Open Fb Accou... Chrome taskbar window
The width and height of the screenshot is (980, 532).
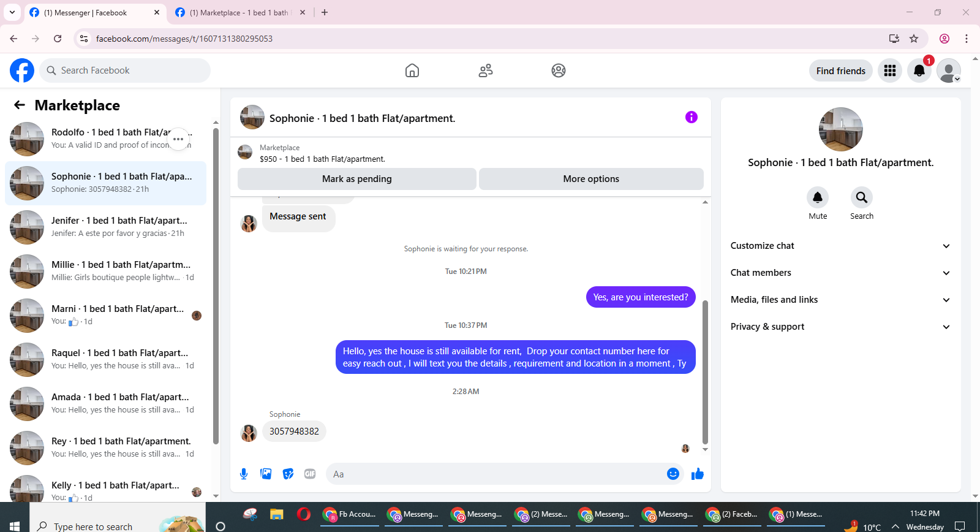pyautogui.click(x=350, y=514)
